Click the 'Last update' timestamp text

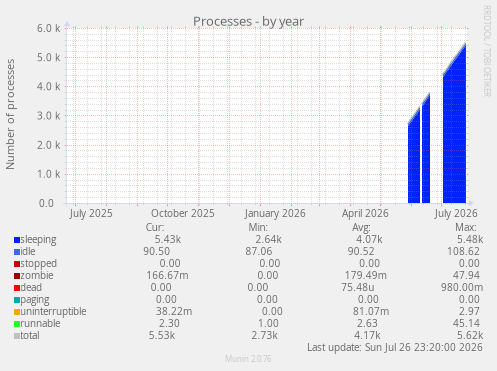[395, 347]
